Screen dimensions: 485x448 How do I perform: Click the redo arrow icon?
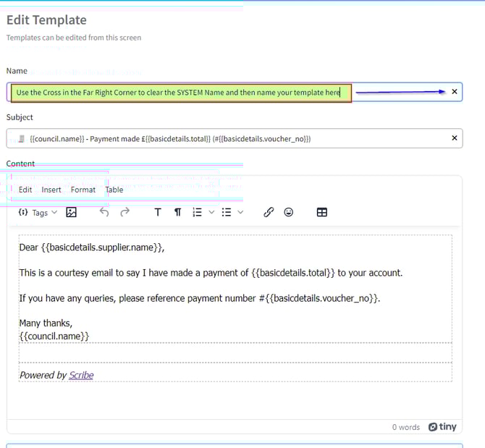[x=125, y=213]
